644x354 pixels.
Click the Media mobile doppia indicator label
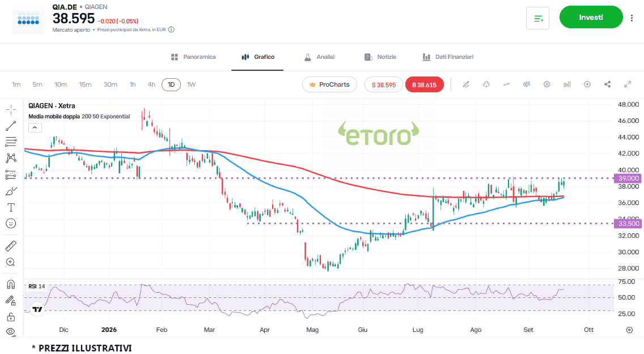coord(54,117)
